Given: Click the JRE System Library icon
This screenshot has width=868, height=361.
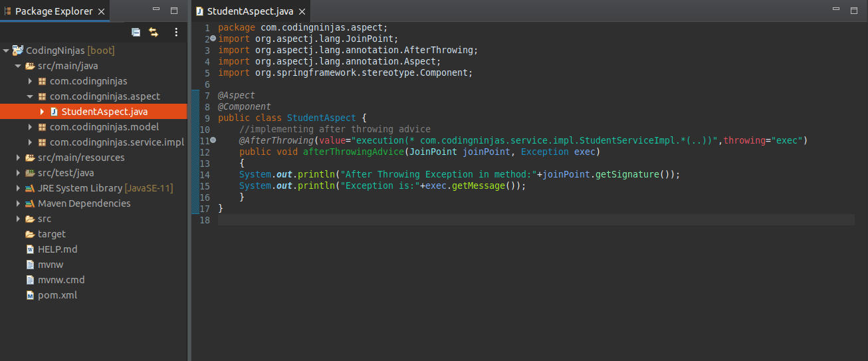Looking at the screenshot, I should pyautogui.click(x=30, y=188).
